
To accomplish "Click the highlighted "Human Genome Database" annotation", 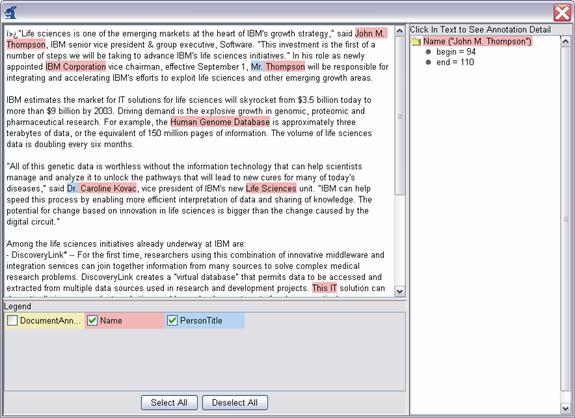I will (x=220, y=122).
